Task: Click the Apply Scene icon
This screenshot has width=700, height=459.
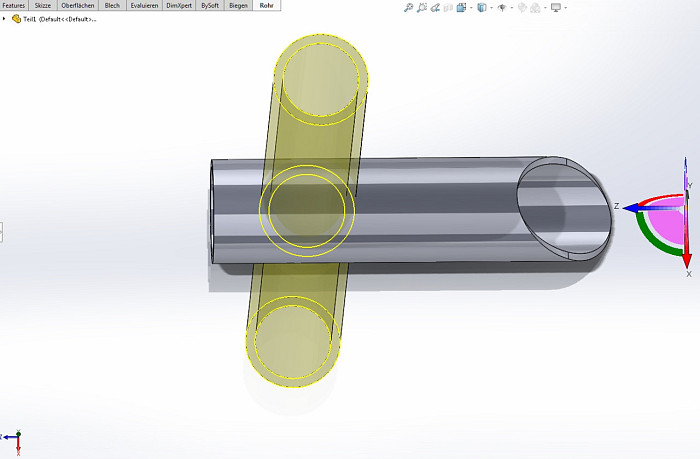Action: (535, 8)
